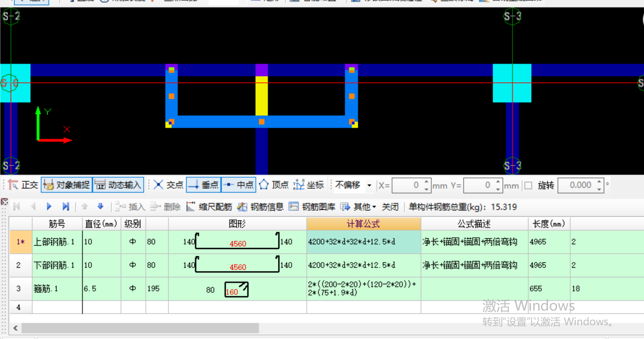Click the 图形 column header
This screenshot has width=644, height=339.
point(238,224)
